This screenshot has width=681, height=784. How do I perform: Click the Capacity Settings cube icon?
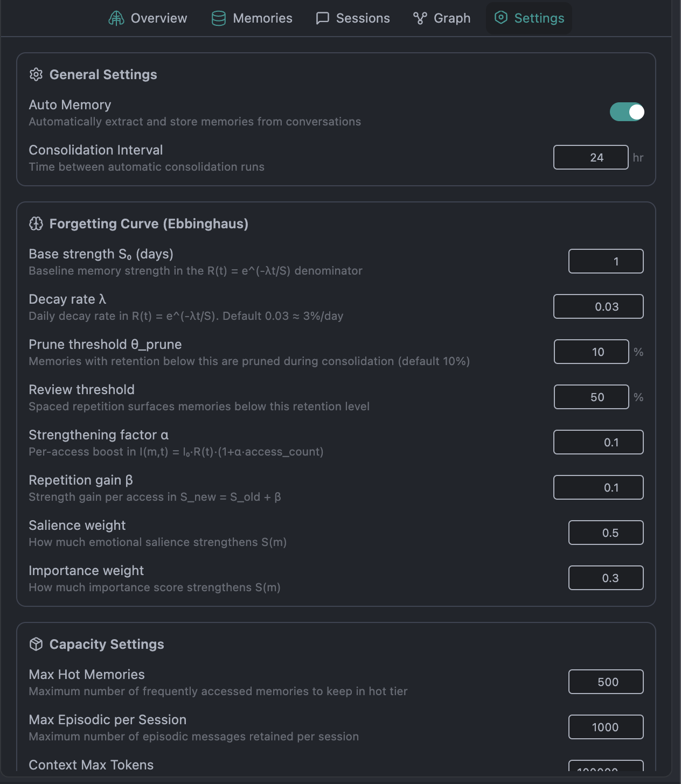point(36,644)
